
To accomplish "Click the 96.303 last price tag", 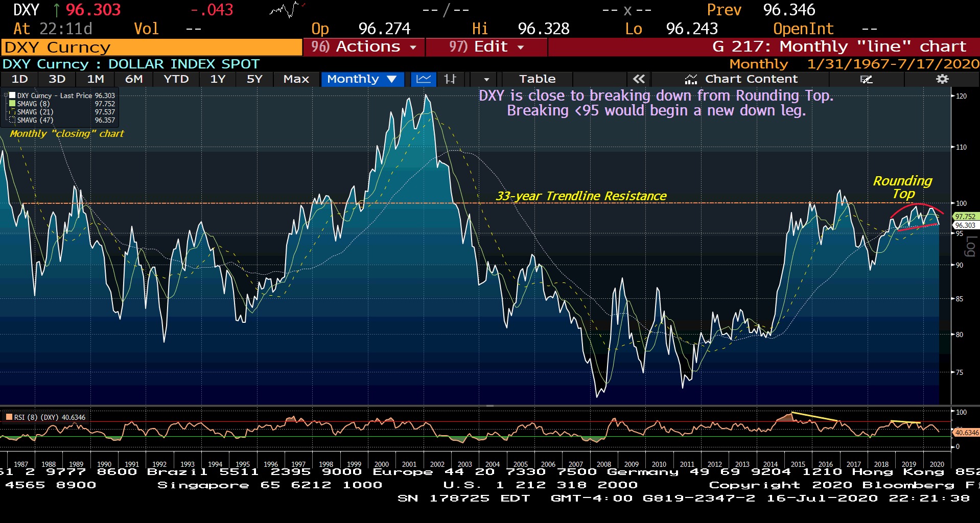I will (x=965, y=225).
